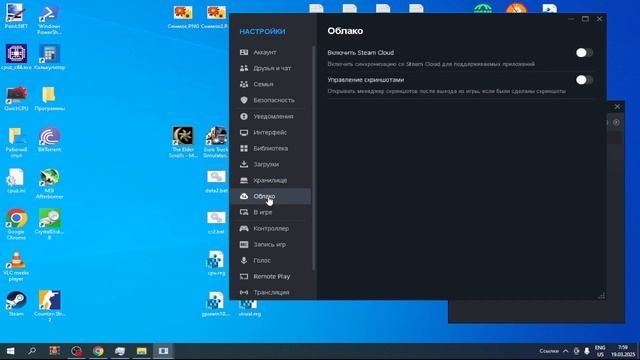Go to Запись игр settings
Viewport: 640px width, 360px height.
coord(270,244)
